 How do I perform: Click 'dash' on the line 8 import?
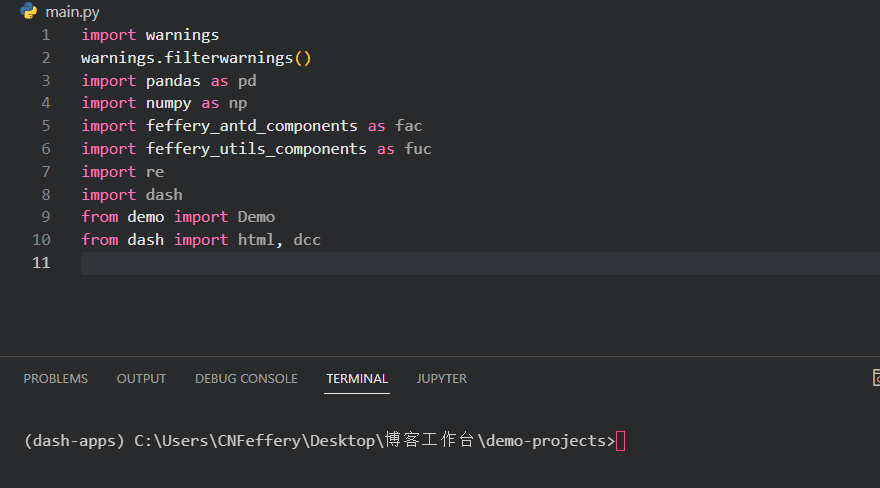click(x=164, y=195)
